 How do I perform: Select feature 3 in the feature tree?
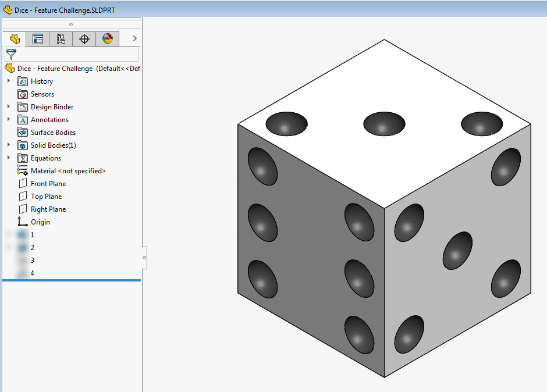pyautogui.click(x=32, y=260)
